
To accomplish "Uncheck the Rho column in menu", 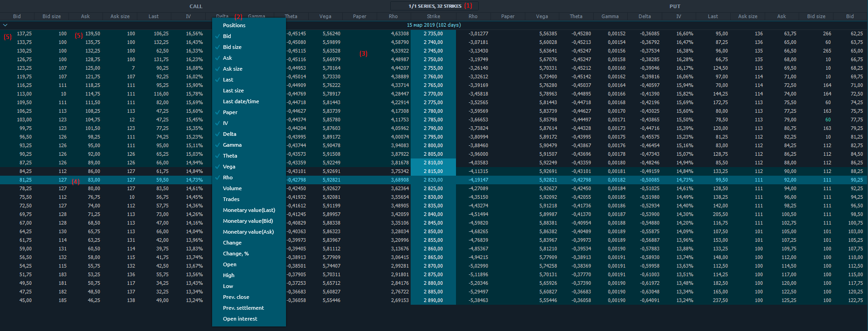I will (228, 177).
